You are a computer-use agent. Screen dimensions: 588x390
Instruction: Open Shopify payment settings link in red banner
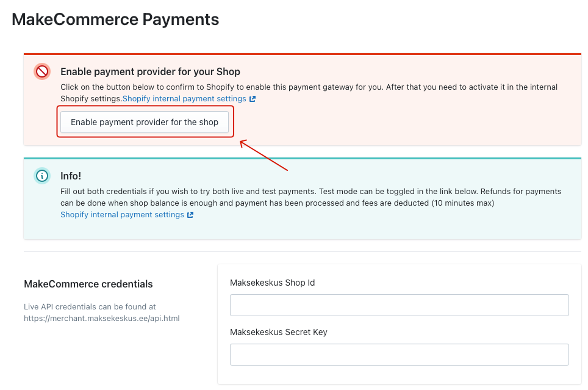[184, 99]
